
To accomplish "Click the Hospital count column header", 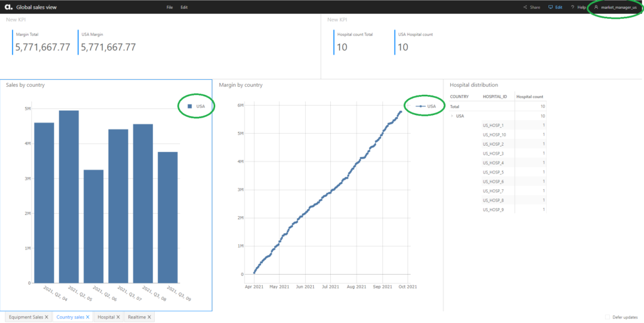I will click(x=530, y=97).
